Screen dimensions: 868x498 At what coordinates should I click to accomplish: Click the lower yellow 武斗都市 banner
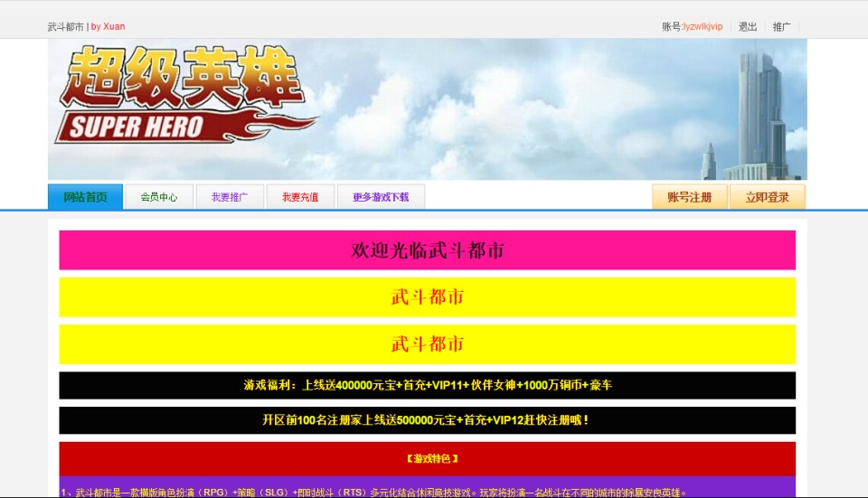click(427, 344)
